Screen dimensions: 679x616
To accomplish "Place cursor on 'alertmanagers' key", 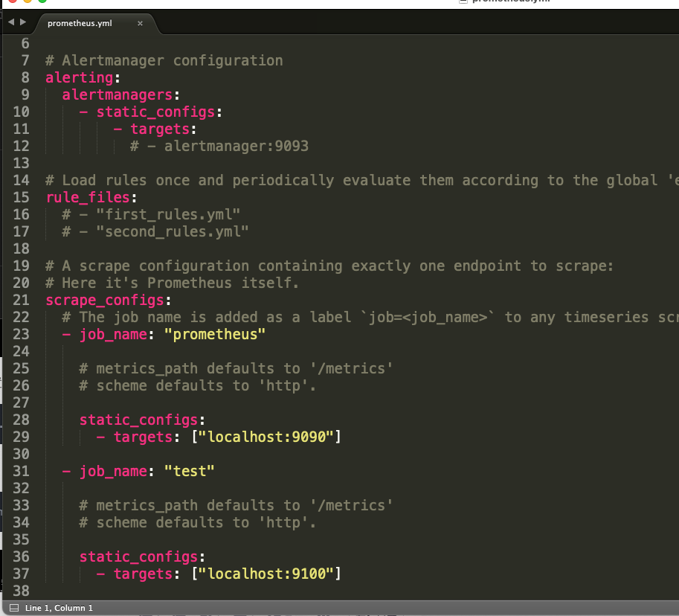I will point(118,95).
